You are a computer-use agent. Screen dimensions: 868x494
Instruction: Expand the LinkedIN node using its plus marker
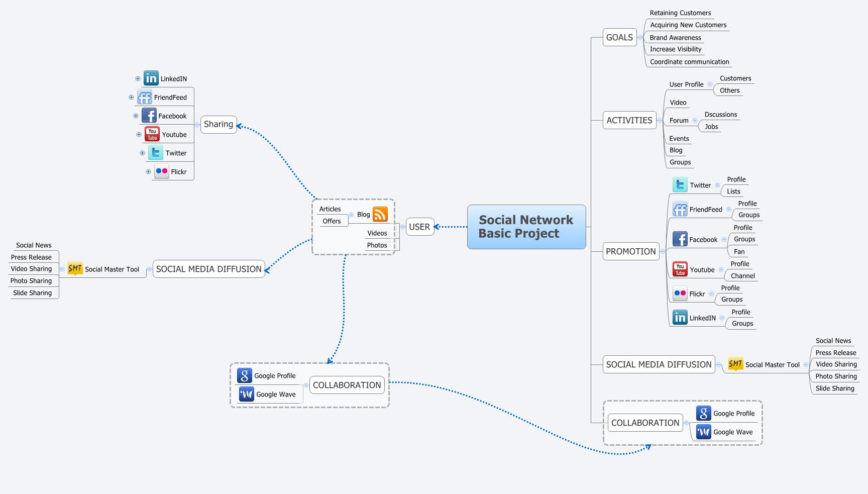[x=137, y=78]
